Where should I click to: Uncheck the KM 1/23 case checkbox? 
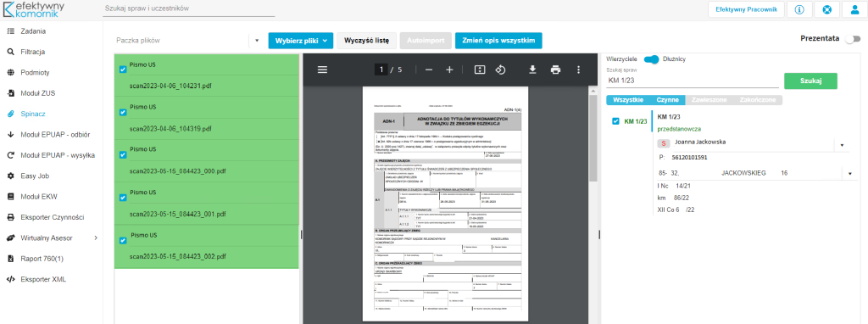click(615, 121)
